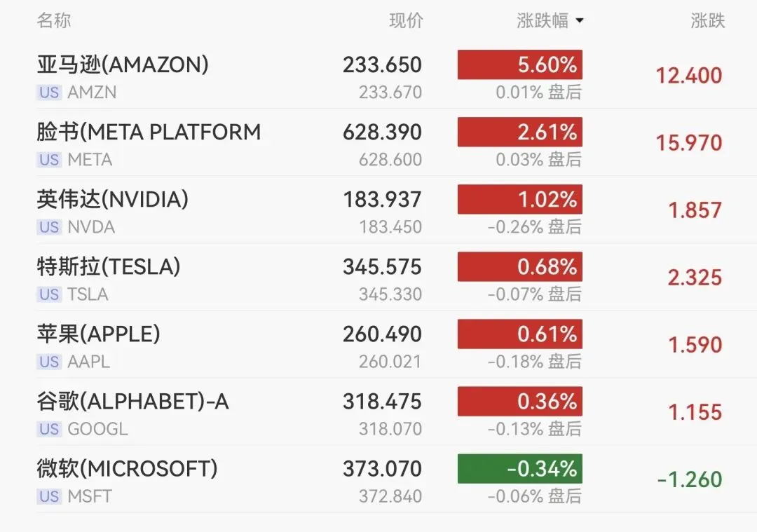Click the US badge beside META
757x532 pixels.
pyautogui.click(x=48, y=160)
